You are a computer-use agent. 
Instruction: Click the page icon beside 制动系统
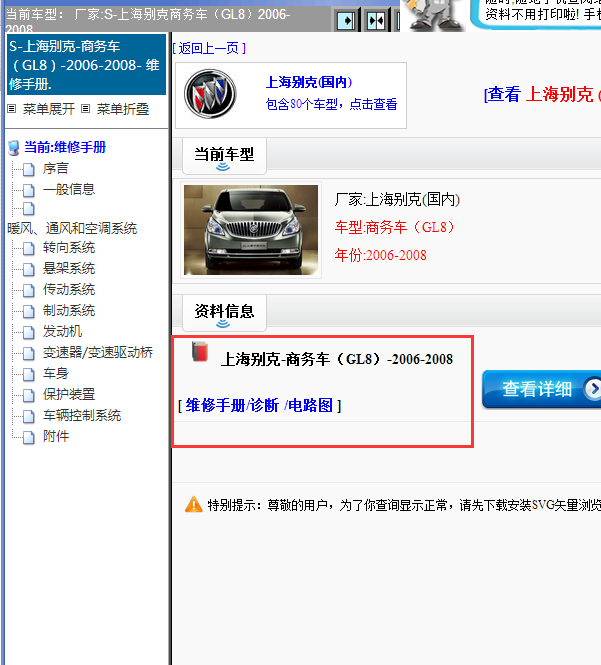pos(28,311)
